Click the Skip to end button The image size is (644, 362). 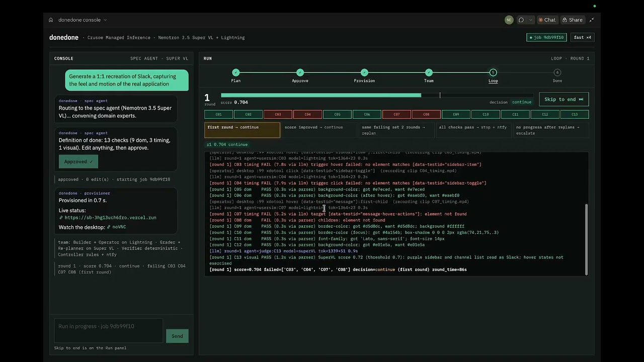tap(563, 99)
